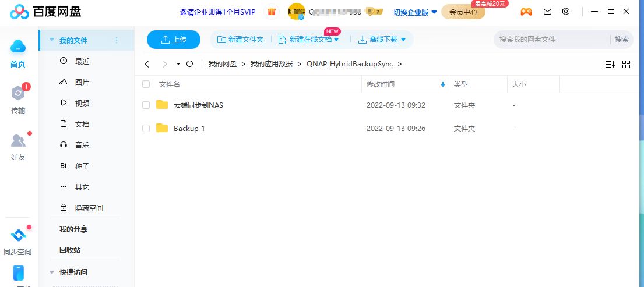Check the box for 云端同步到NAS
The width and height of the screenshot is (644, 287).
(146, 105)
